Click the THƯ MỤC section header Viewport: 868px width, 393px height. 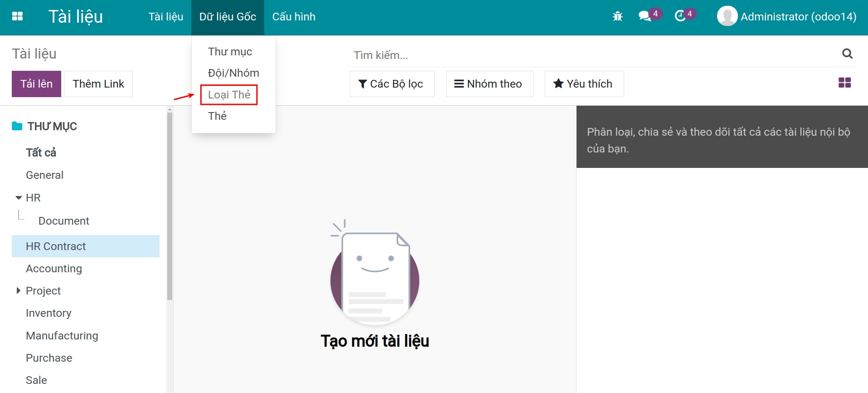[52, 126]
